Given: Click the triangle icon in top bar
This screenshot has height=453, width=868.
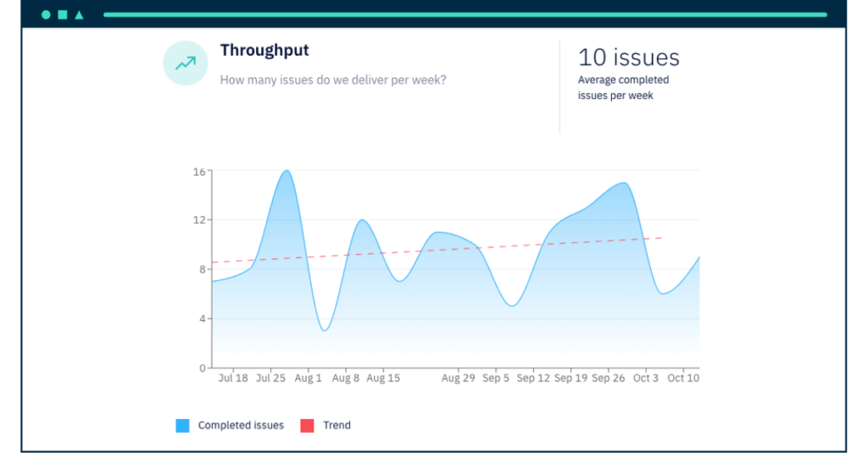Looking at the screenshot, I should pos(79,15).
